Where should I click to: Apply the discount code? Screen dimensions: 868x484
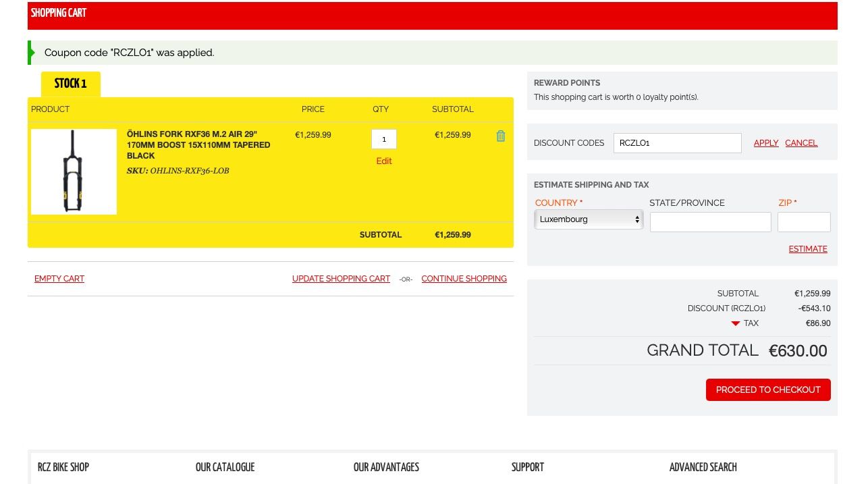pos(765,143)
